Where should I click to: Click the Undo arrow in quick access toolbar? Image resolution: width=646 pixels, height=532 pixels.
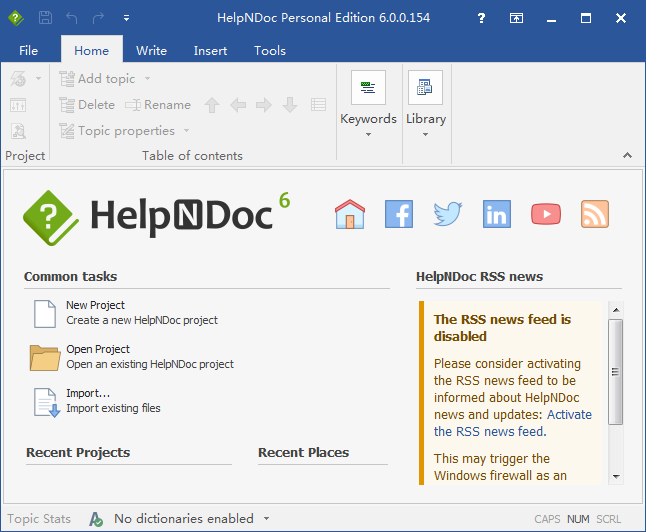(x=72, y=18)
